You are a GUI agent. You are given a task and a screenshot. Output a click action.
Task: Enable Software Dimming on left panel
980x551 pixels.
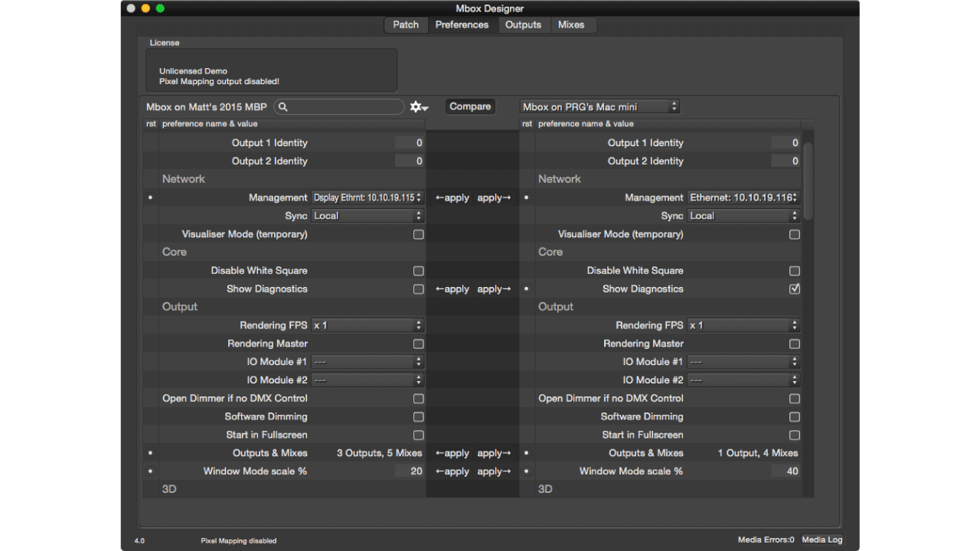[419, 417]
